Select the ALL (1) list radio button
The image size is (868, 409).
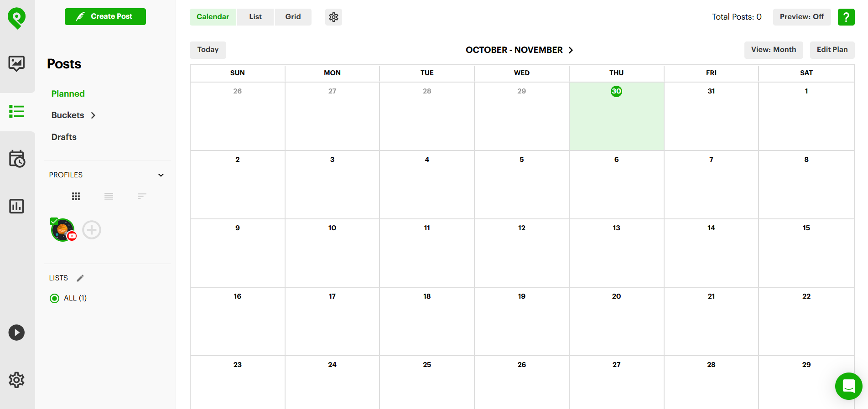click(x=55, y=298)
